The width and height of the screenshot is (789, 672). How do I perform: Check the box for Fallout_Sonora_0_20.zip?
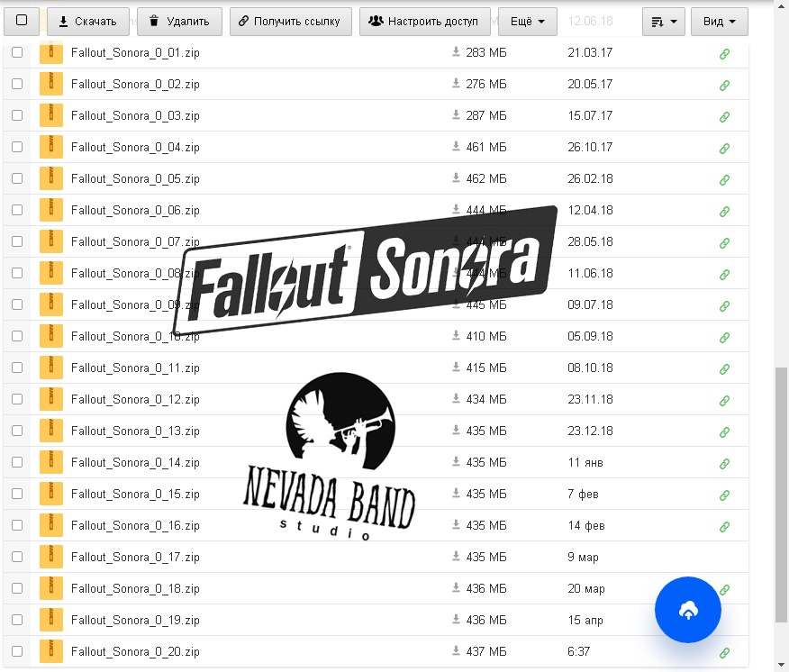pos(17,651)
